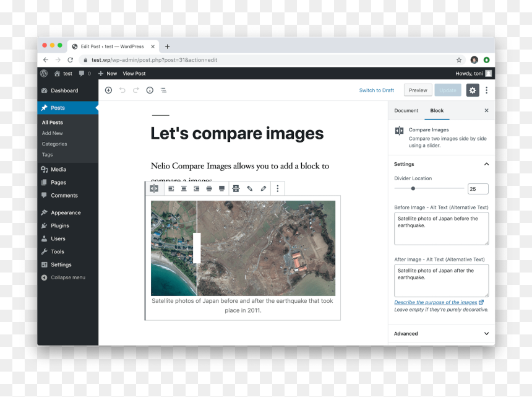532x397 pixels.
Task: Open block more options menu
Action: pyautogui.click(x=278, y=188)
